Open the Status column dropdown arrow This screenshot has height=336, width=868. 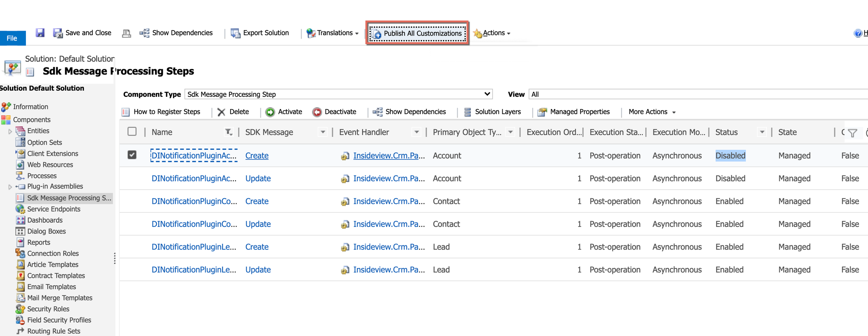point(762,132)
